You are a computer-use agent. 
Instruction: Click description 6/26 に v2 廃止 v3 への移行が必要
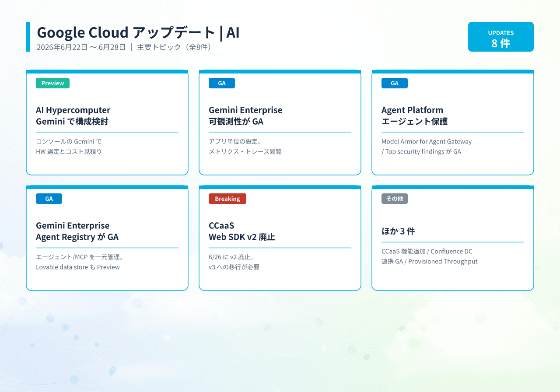pyautogui.click(x=234, y=262)
